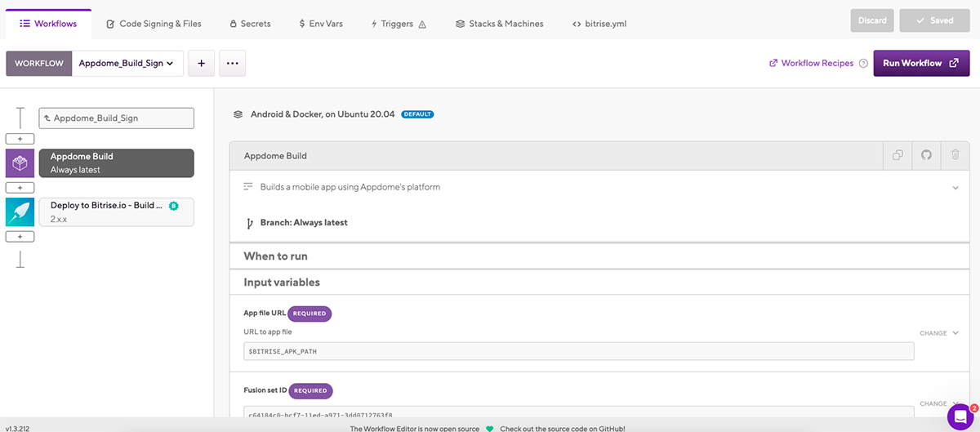
Task: Open the Stacks & Machines tab
Action: pos(499,24)
